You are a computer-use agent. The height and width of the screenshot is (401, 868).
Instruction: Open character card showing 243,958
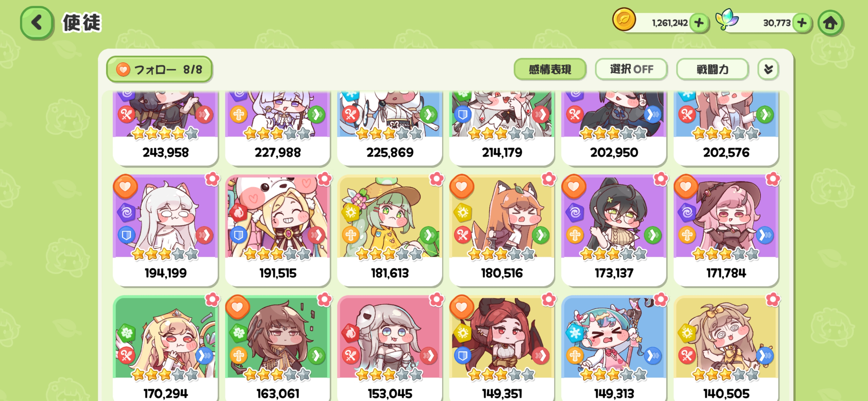(x=165, y=128)
